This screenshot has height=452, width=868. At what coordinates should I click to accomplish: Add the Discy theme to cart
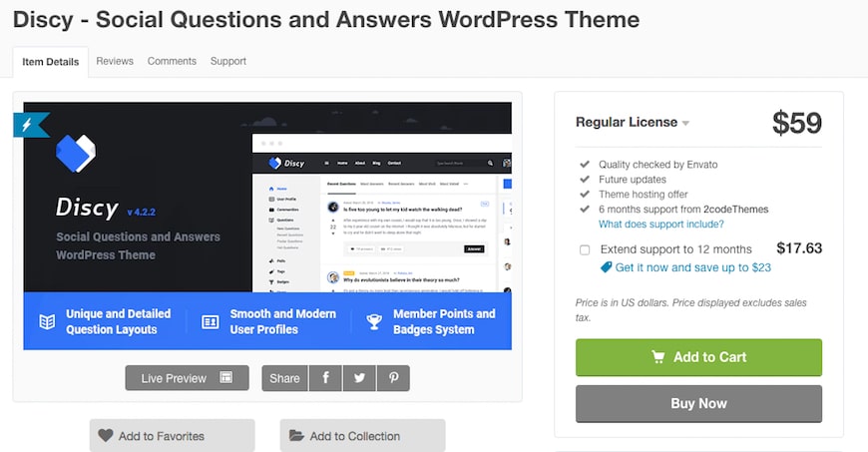pyautogui.click(x=698, y=357)
